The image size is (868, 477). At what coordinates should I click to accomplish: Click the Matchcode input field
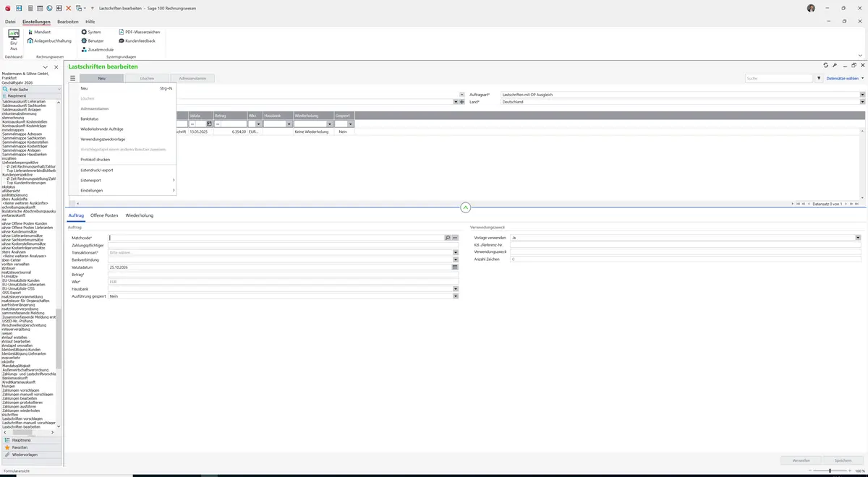pos(276,237)
